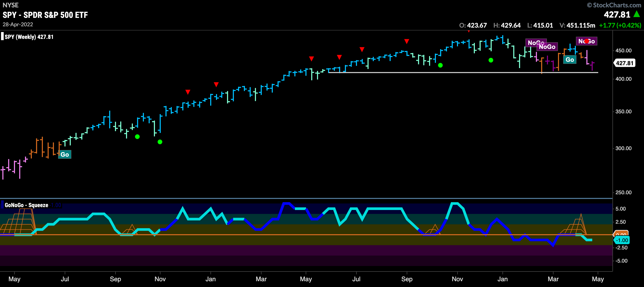
Task: Click the Go label near March
Action: point(570,60)
